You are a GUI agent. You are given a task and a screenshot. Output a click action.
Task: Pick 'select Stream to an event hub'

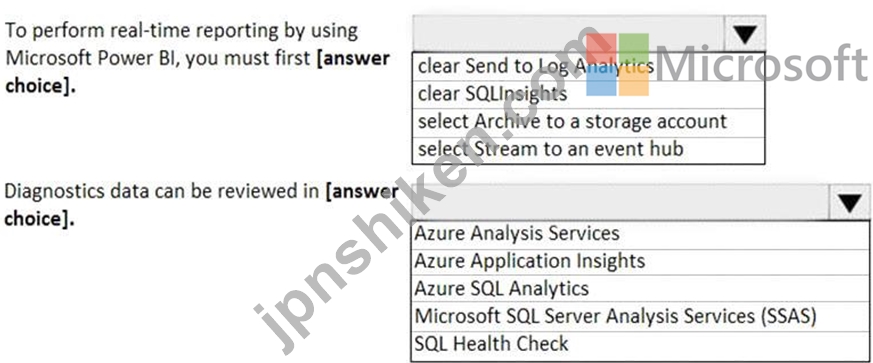pos(588,150)
